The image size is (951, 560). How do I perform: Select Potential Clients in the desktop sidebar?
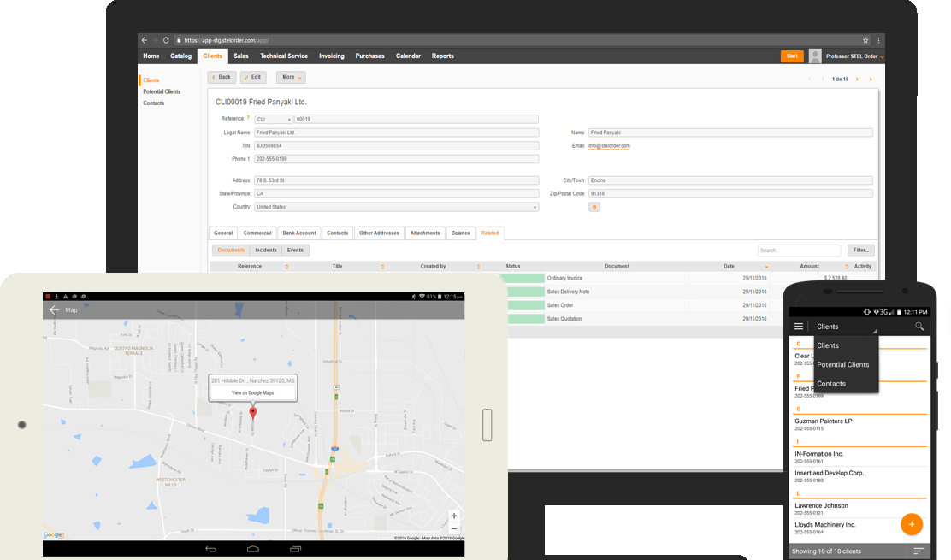point(162,91)
